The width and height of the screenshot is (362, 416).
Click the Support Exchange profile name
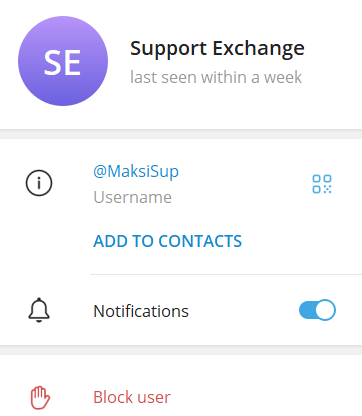217,49
